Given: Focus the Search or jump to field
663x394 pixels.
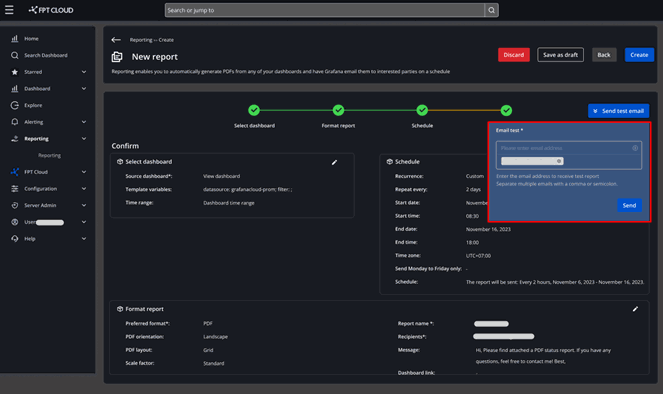Looking at the screenshot, I should (x=325, y=10).
